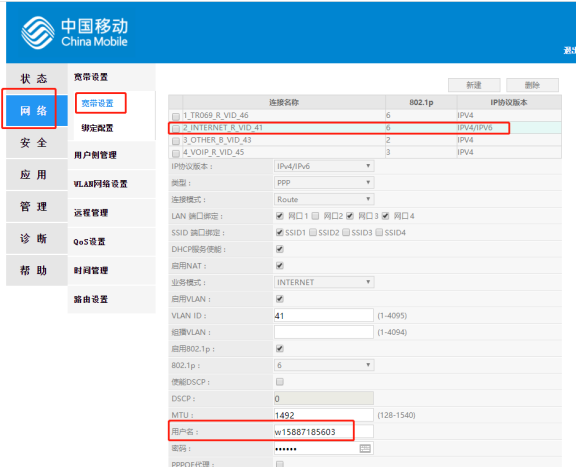Toggle the 网口4 LAN binding checkbox
The width and height of the screenshot is (577, 468).
(x=385, y=216)
